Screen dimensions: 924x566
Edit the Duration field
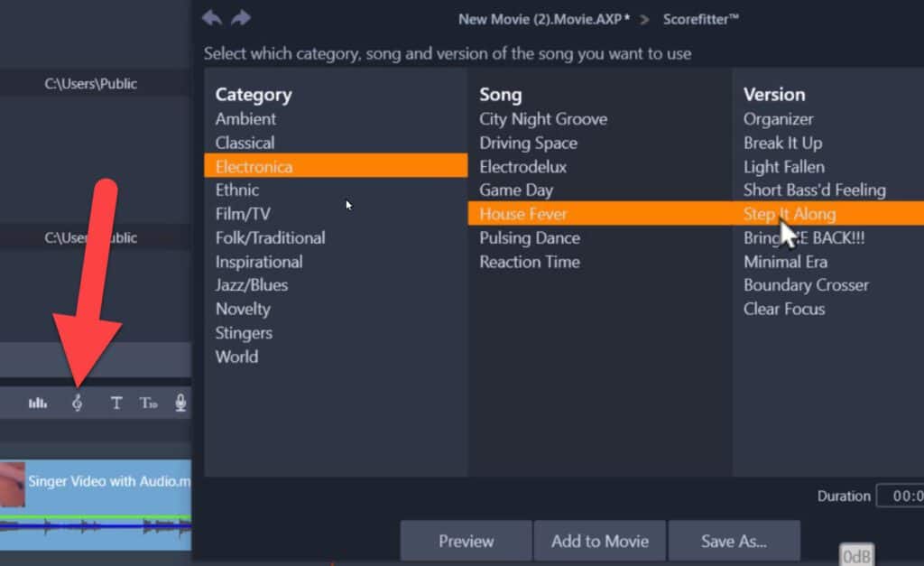[902, 496]
